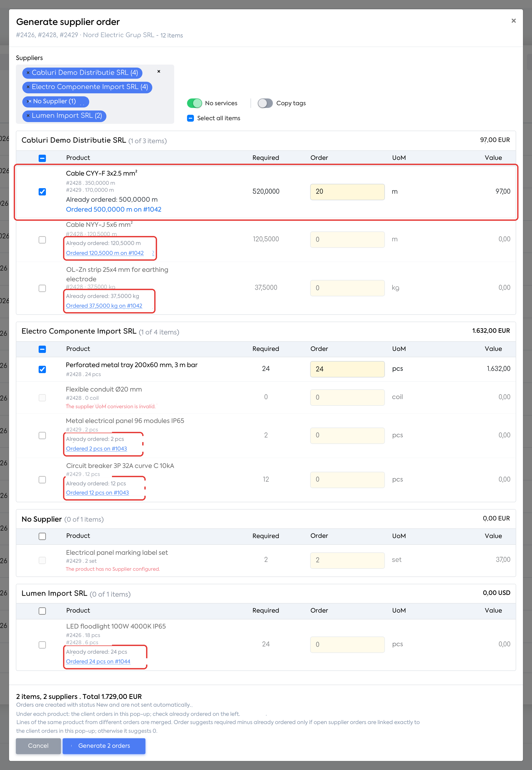This screenshot has height=770, width=532.
Task: Remove Electro Componente Import SRL tag
Action: coord(28,87)
